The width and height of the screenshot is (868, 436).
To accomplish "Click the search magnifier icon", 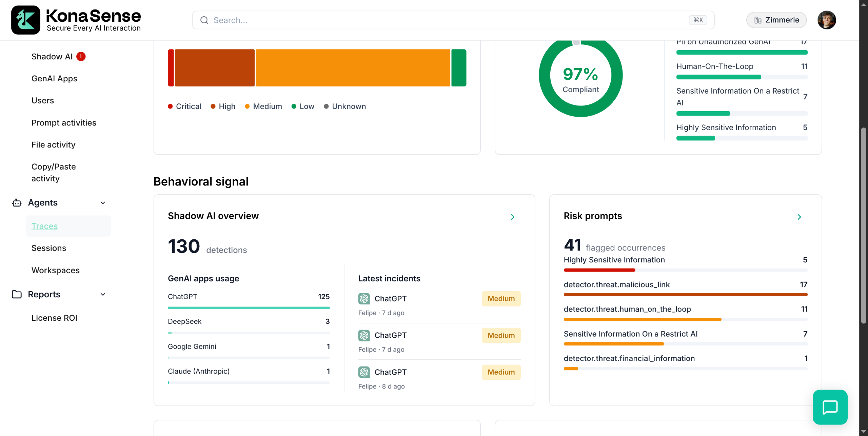I will (204, 20).
